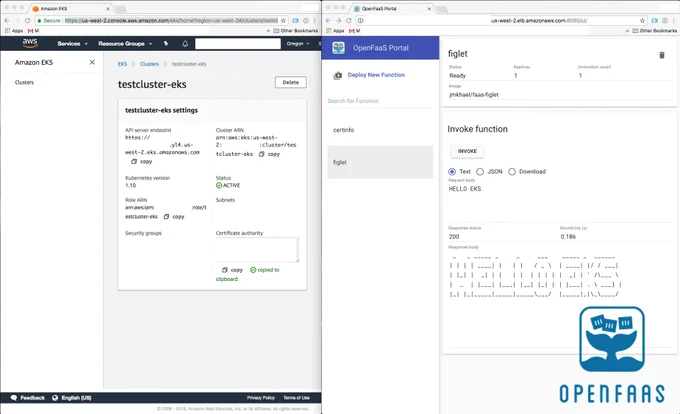Open AWS notifications bell
This screenshot has width=680, height=414.
click(x=185, y=44)
